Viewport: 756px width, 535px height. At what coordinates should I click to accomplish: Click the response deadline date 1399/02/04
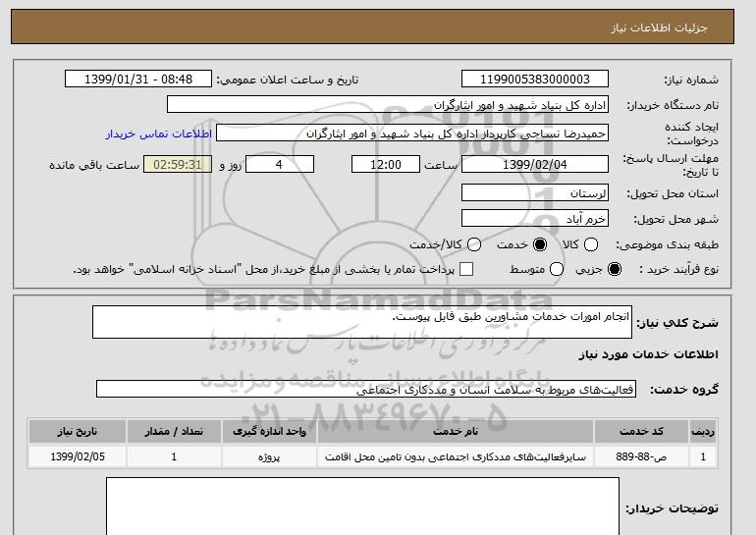(535, 164)
